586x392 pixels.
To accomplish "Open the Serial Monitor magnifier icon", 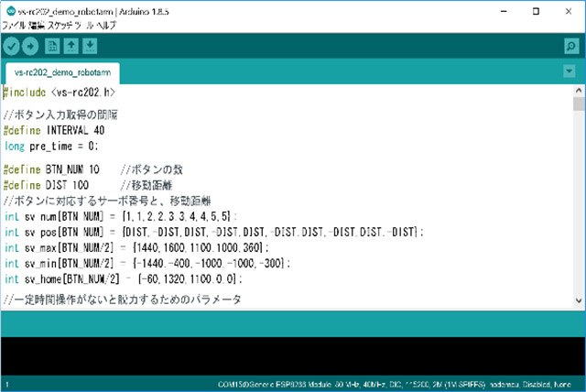I will click(570, 46).
